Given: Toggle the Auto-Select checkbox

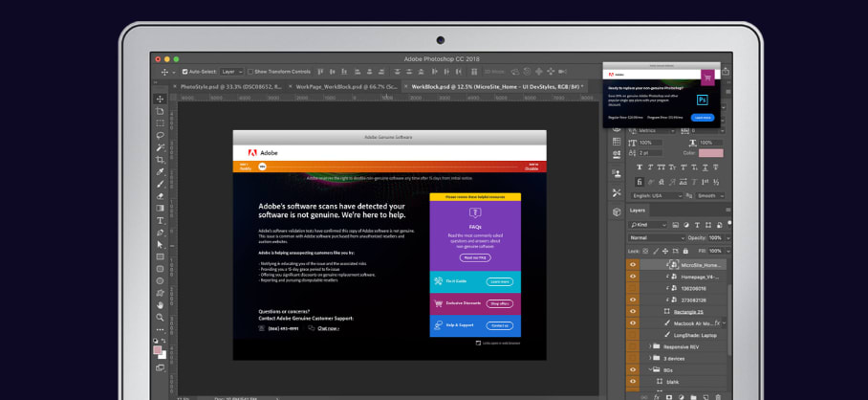Looking at the screenshot, I should [x=184, y=72].
